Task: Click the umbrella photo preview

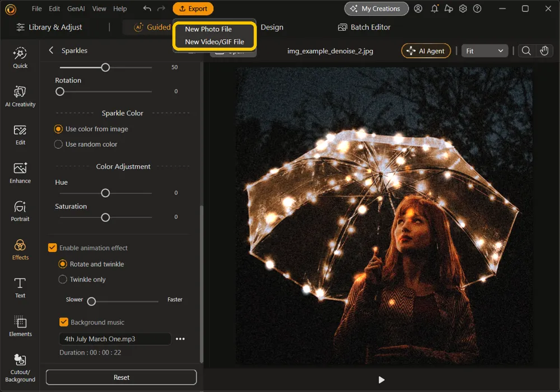Action: coord(384,216)
